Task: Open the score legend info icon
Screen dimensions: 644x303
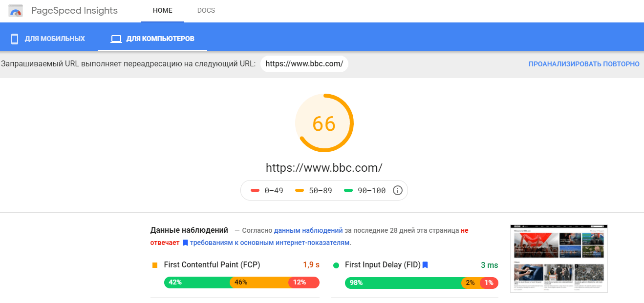Action: (398, 190)
